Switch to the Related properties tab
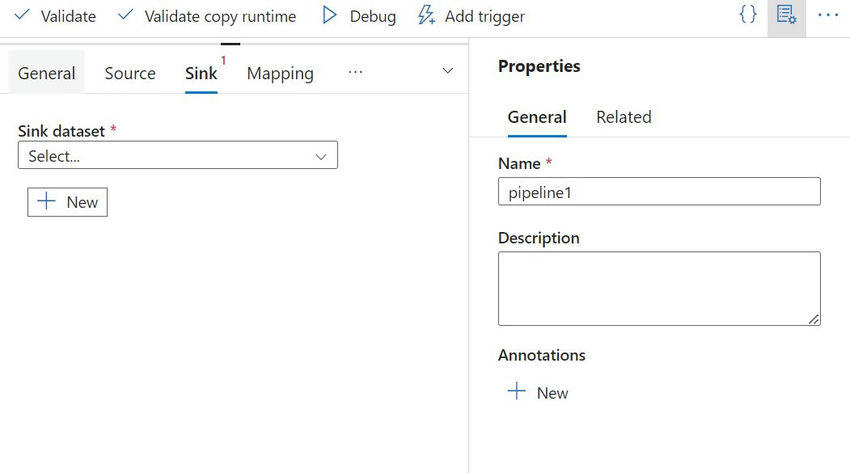Image resolution: width=850 pixels, height=473 pixels. tap(623, 117)
